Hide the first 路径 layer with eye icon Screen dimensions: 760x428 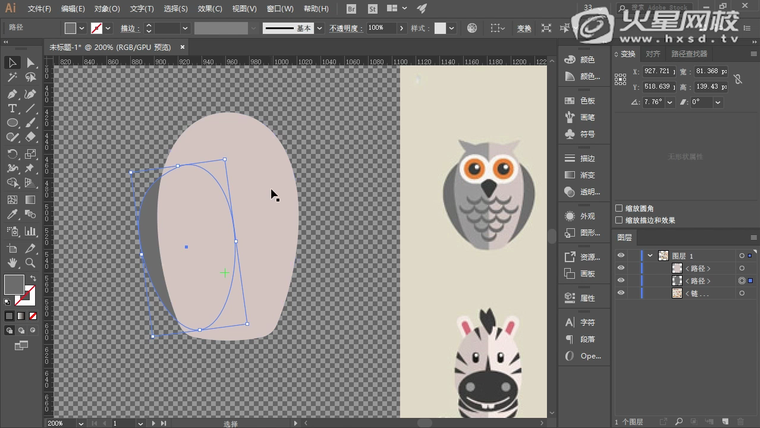point(621,268)
